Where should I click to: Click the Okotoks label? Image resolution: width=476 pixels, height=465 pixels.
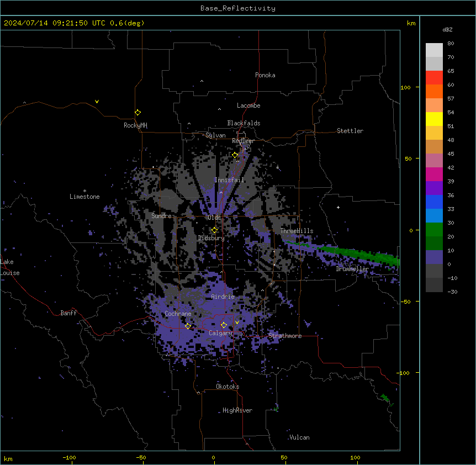click(x=228, y=387)
